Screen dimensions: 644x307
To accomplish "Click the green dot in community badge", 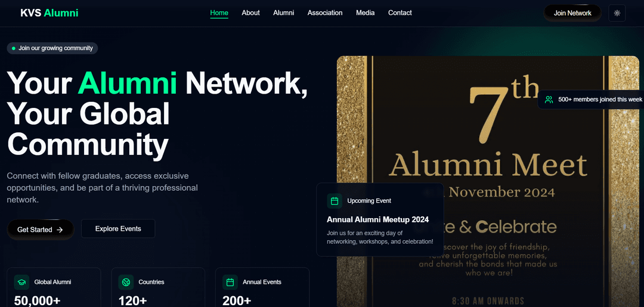I will click(x=14, y=48).
